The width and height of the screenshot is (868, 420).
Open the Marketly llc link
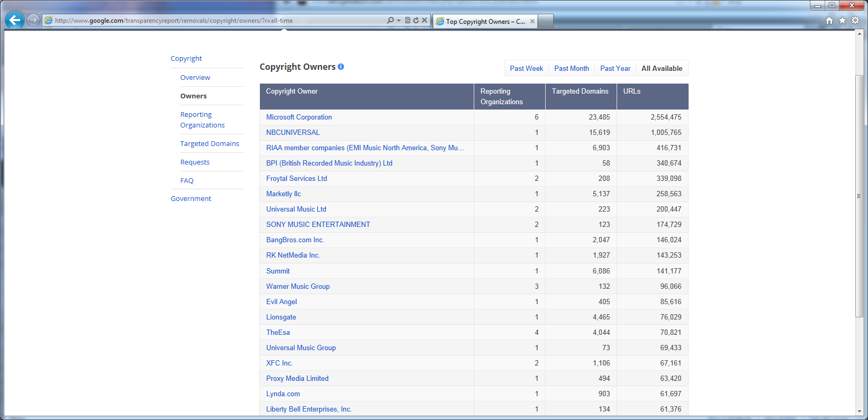(x=283, y=194)
